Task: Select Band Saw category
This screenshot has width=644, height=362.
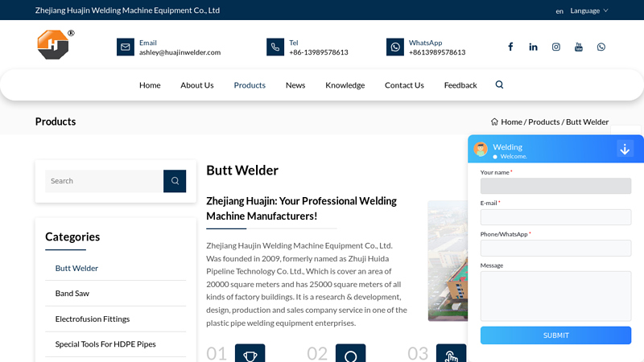Action: tap(72, 293)
